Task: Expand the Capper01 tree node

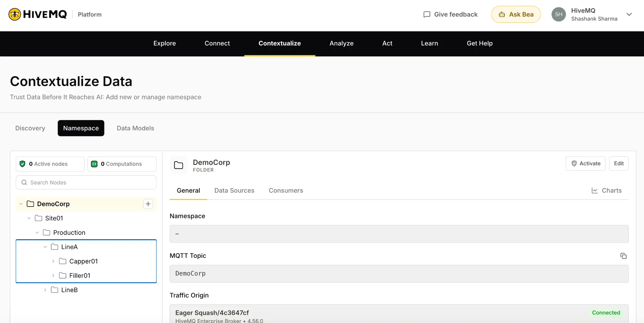Action: click(x=53, y=261)
